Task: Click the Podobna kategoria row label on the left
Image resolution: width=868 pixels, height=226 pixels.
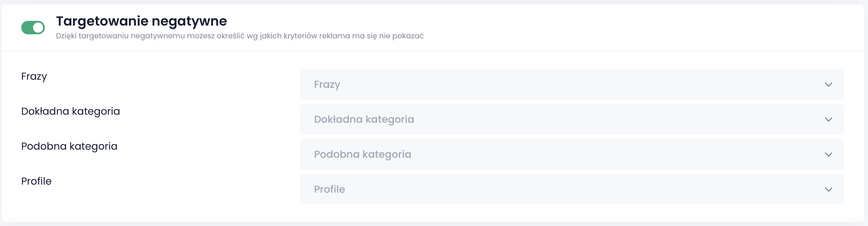Action: (69, 146)
